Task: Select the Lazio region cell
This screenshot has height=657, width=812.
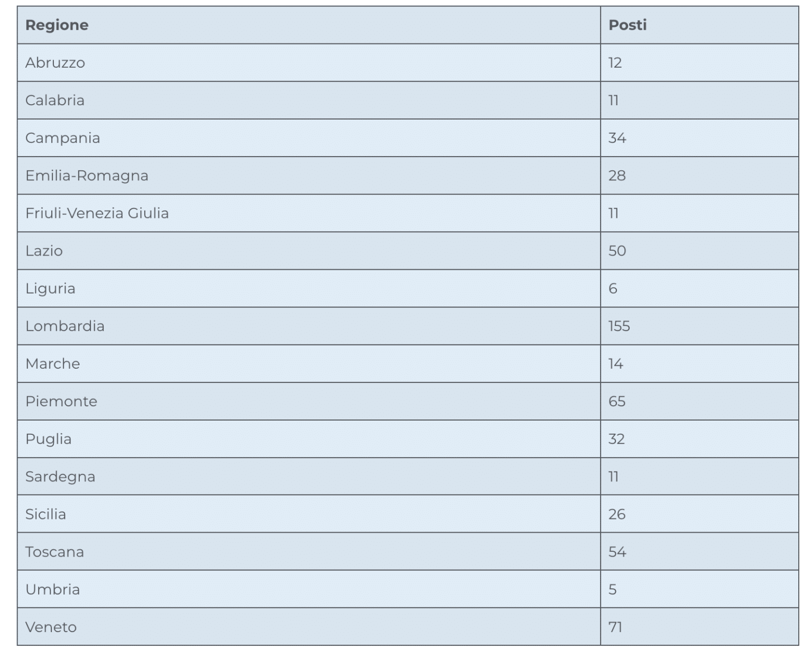Action: (44, 251)
